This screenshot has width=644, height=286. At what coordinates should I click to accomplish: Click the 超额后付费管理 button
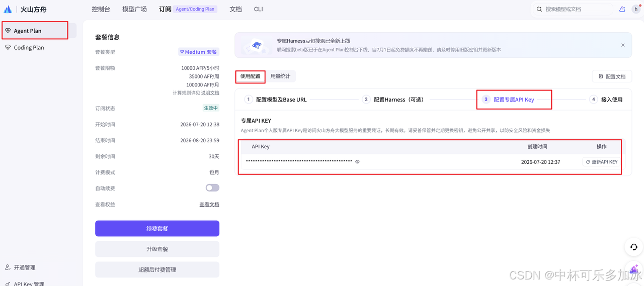pos(157,269)
